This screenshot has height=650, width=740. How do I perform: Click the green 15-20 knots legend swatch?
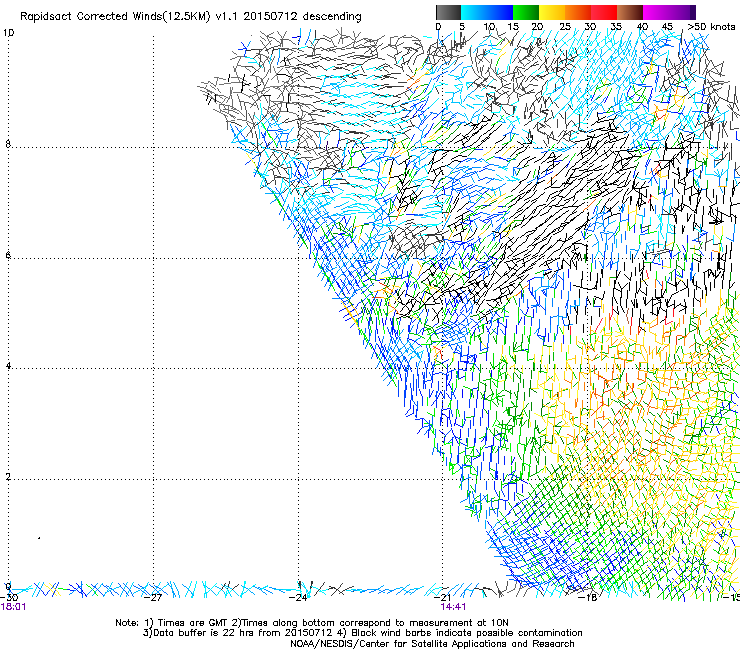pyautogui.click(x=526, y=12)
